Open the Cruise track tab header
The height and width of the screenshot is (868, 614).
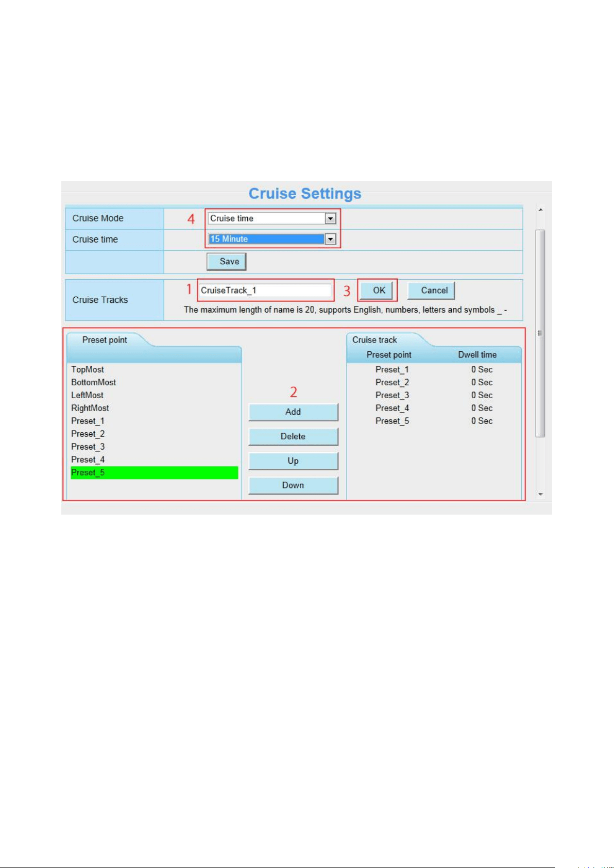tap(374, 340)
